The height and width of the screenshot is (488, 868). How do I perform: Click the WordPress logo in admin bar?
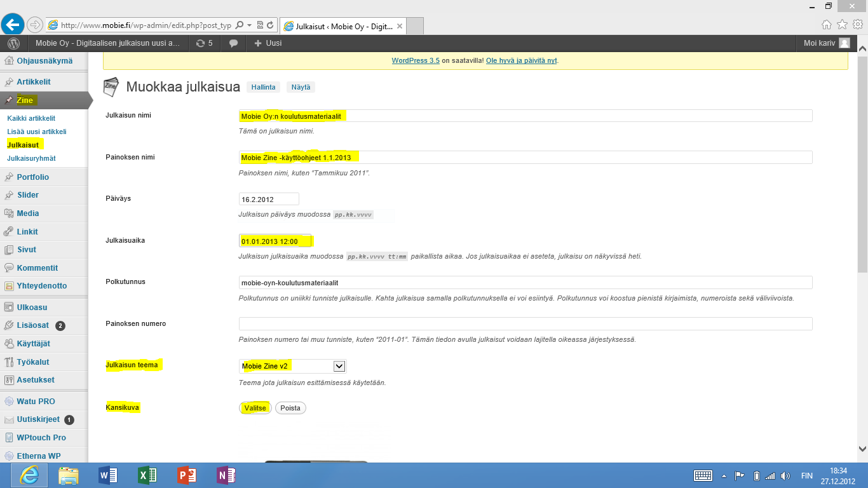pyautogui.click(x=13, y=43)
